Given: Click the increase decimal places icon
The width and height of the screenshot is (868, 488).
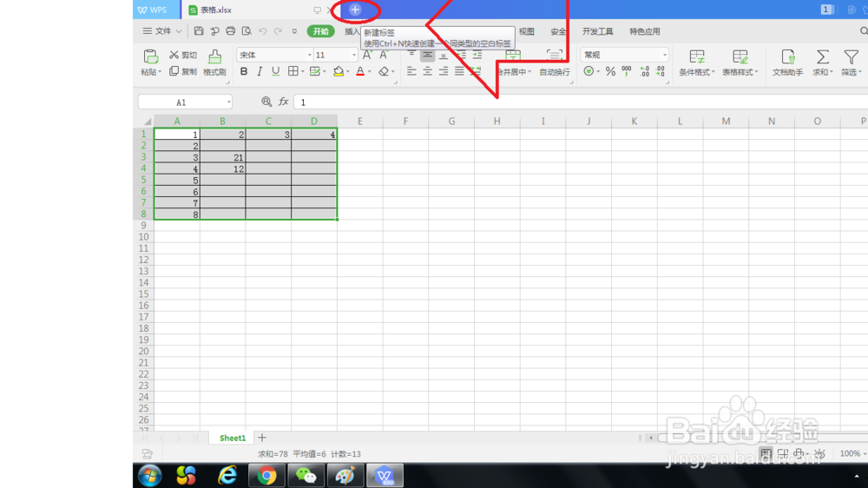Looking at the screenshot, I should click(x=645, y=71).
